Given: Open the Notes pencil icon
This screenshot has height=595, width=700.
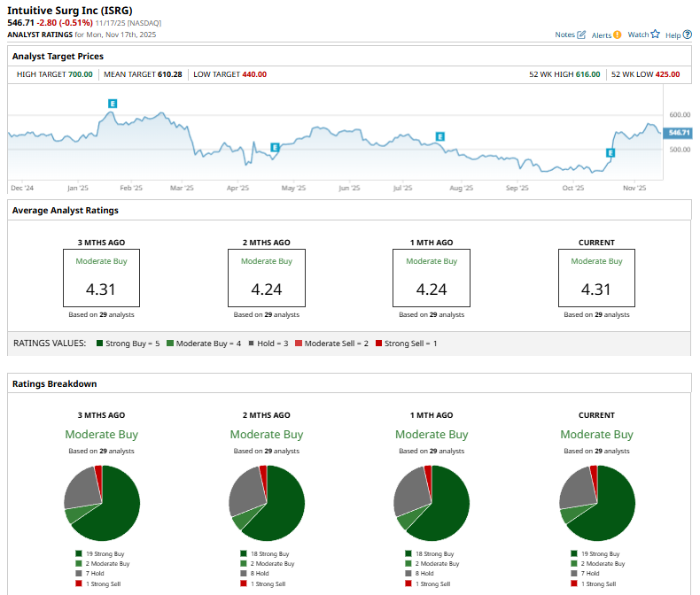Looking at the screenshot, I should (x=580, y=35).
